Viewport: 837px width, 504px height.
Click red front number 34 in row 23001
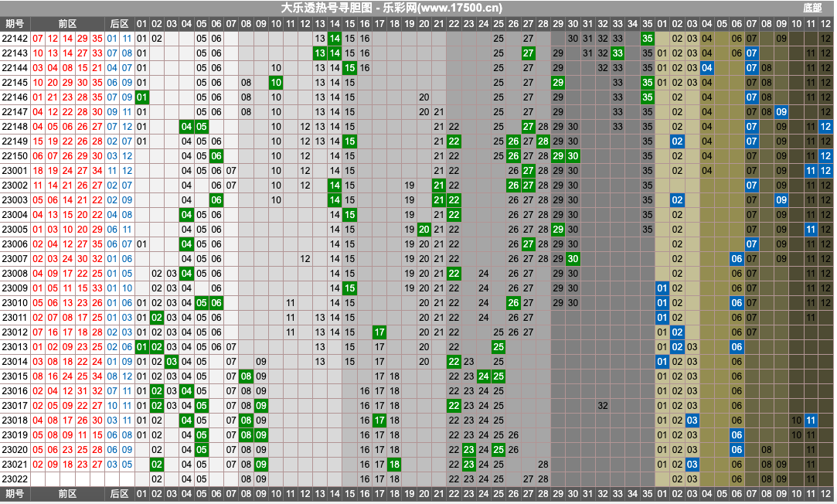[x=97, y=171]
